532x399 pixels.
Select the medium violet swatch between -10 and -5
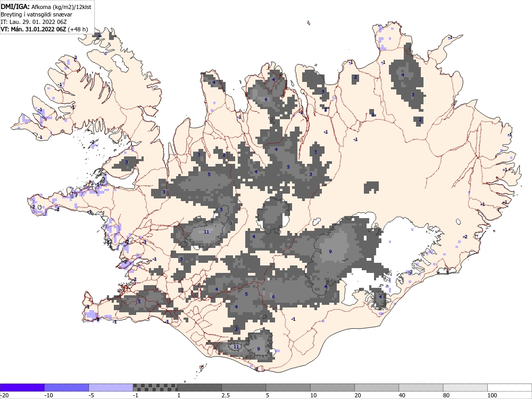point(66,387)
